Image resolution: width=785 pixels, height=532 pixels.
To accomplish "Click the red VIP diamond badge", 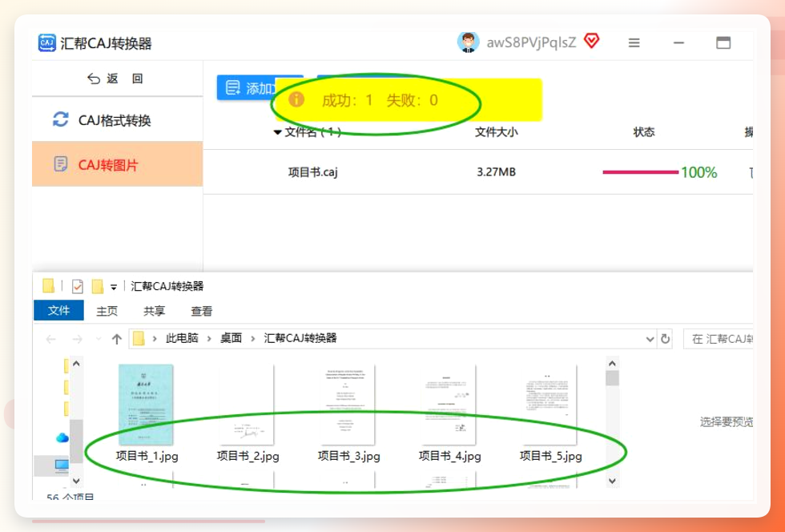I will (x=591, y=41).
